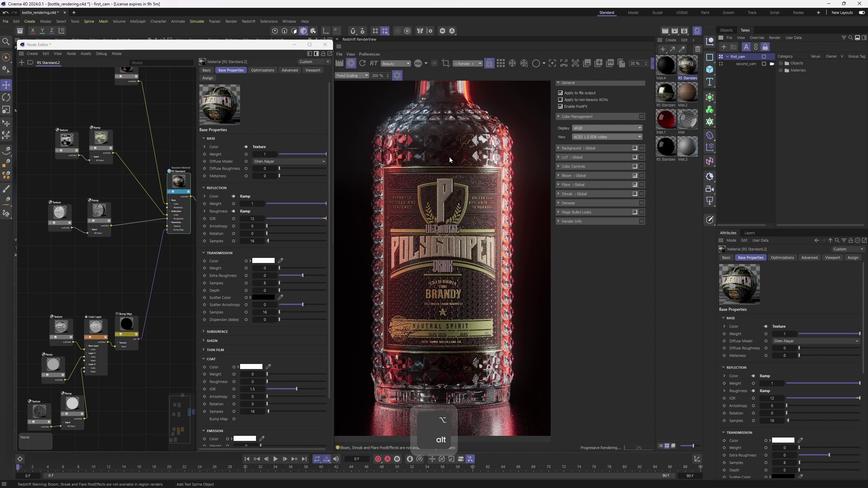Click the X axis lock icon
868x488 pixels.
33,31
